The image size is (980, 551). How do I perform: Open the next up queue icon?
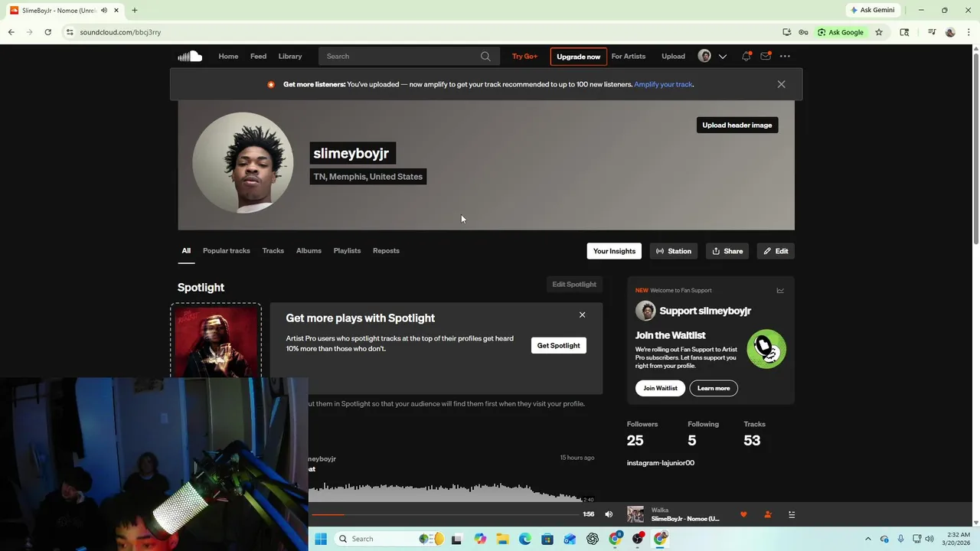(792, 514)
